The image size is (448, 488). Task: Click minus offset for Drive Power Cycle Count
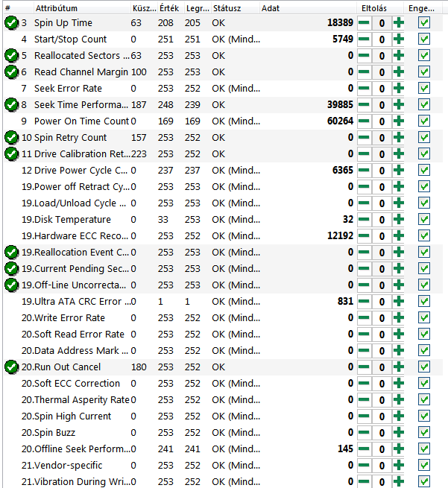click(364, 171)
